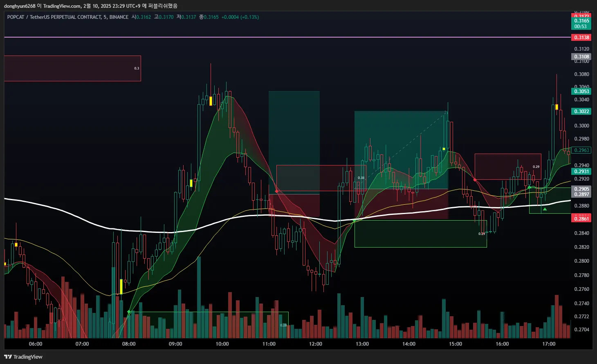Viewport: 597px width, 364px height.
Task: Click the 0.2800 price axis tick
Action: (581, 261)
